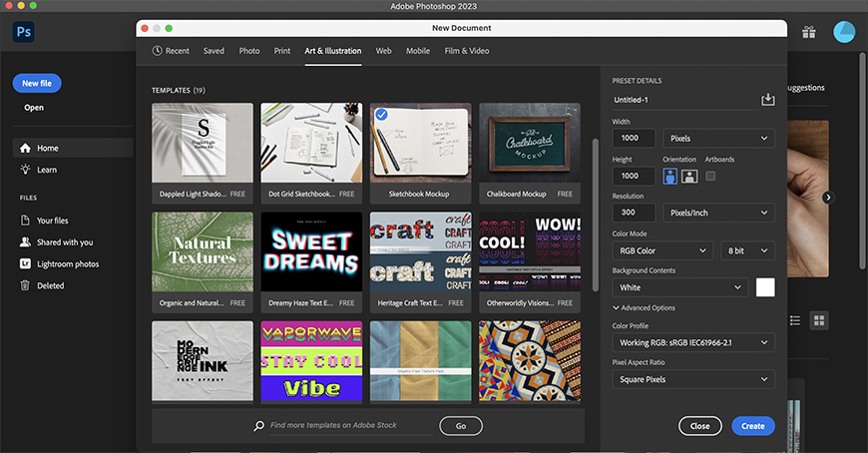Select the Otherworldly Visions template thumbnail
The image size is (868, 453).
(x=530, y=252)
